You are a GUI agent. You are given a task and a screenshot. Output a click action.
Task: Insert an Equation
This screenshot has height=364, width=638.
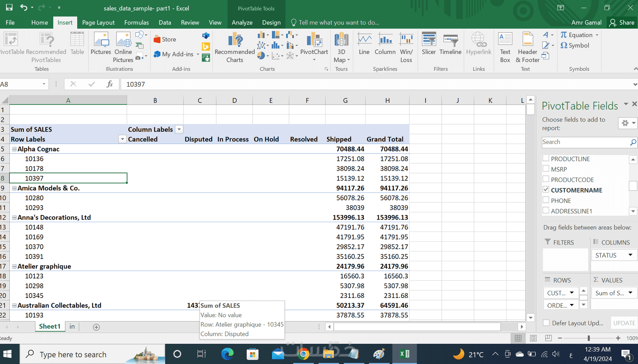click(x=579, y=35)
